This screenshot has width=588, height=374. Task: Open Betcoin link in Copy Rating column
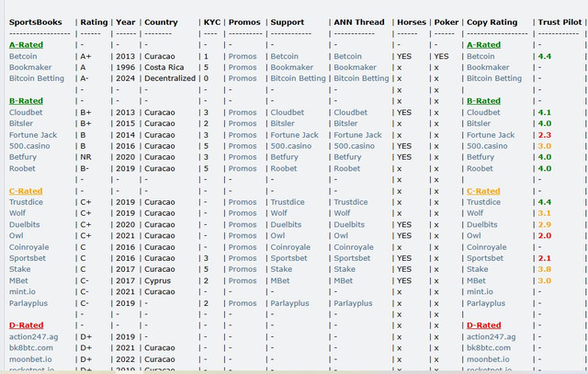481,56
